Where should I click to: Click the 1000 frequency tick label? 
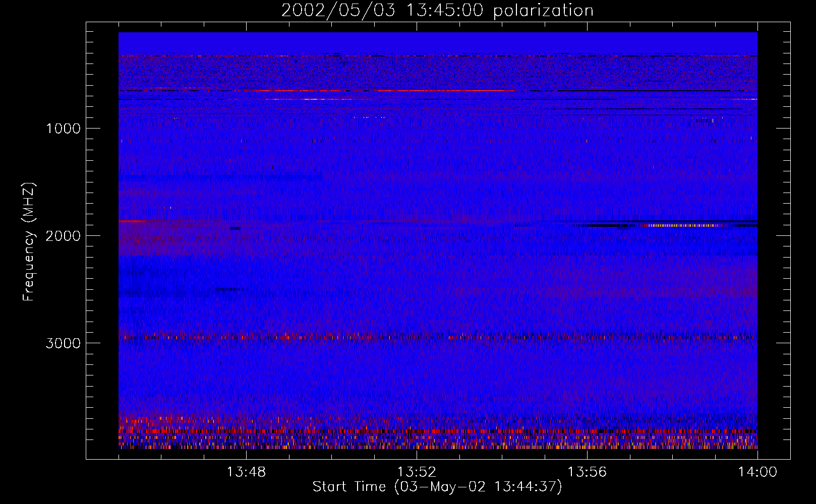tap(63, 129)
